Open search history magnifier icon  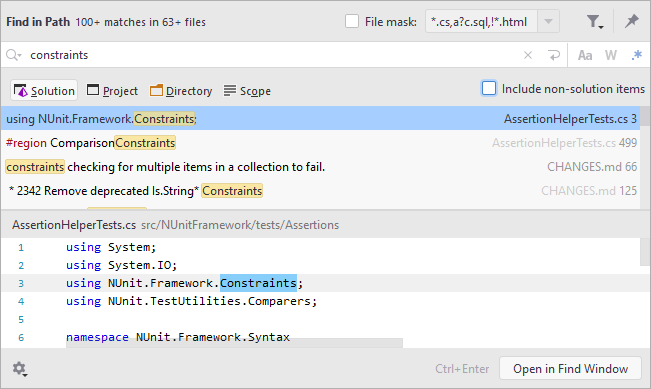[13, 55]
